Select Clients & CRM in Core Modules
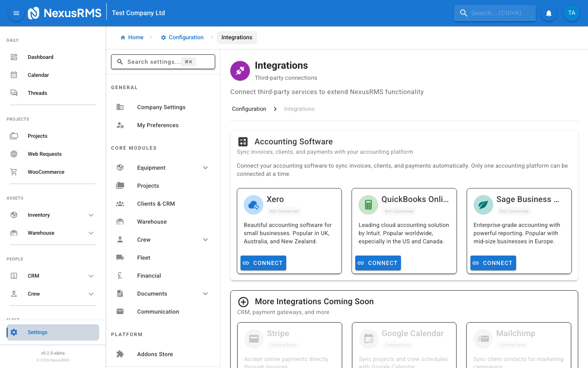Viewport: 588px width, 368px height. point(156,203)
